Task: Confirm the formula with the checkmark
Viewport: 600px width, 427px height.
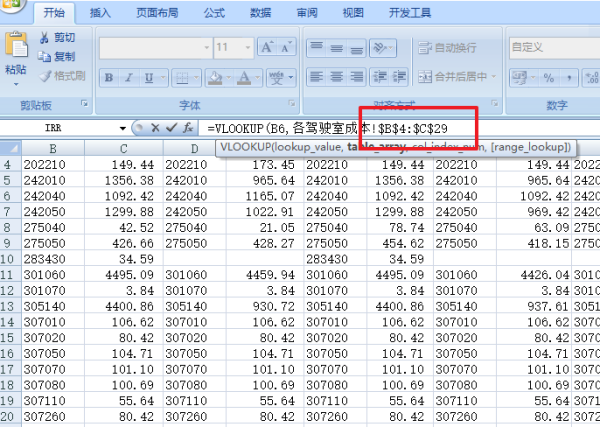Action: 171,128
